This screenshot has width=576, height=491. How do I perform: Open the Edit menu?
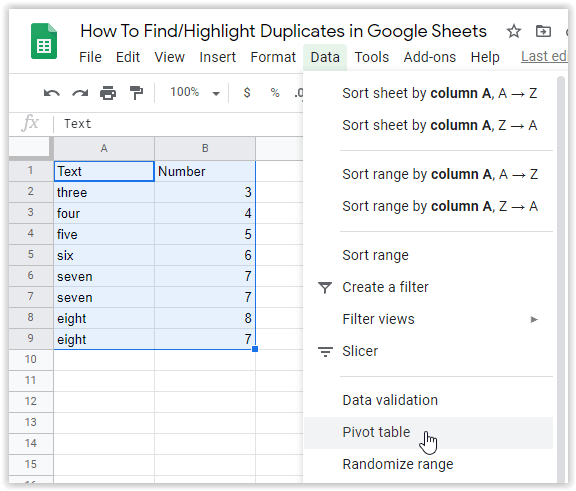coord(128,57)
